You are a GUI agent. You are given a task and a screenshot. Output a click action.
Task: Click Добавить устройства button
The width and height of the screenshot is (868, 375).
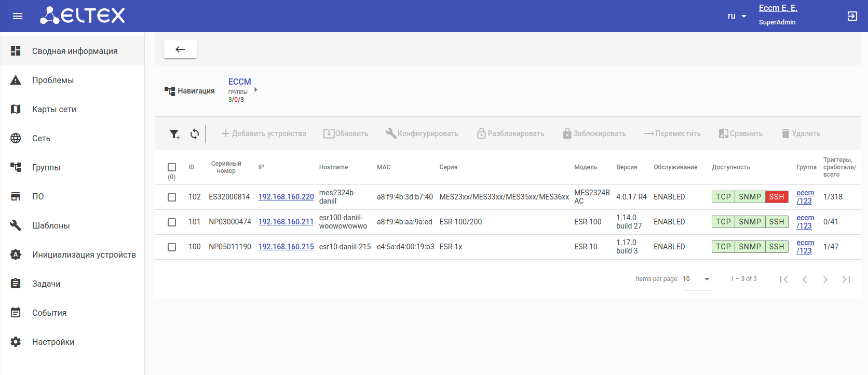coord(264,133)
